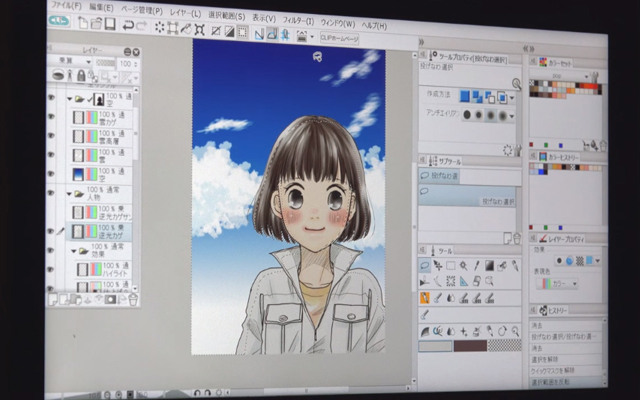Image resolution: width=640 pixels, height=400 pixels.
Task: Select the Lasso selection tool in the tool palette
Action: click(x=425, y=266)
